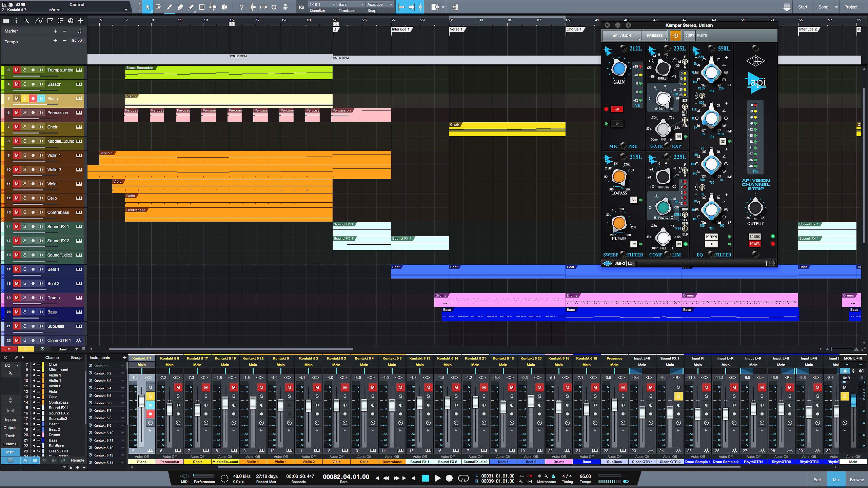Click the API Vision plugin power icon
Screen dimensions: 868x488
coord(675,35)
